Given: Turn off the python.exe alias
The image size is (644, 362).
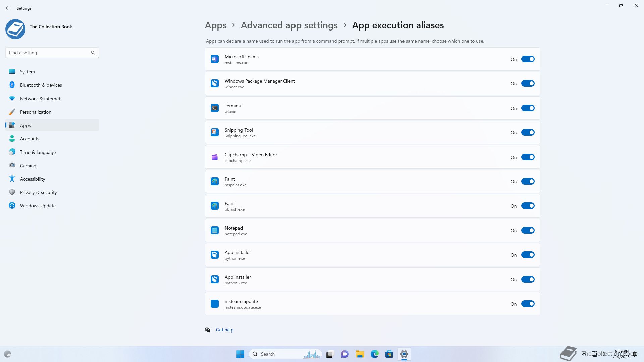Looking at the screenshot, I should [x=528, y=255].
